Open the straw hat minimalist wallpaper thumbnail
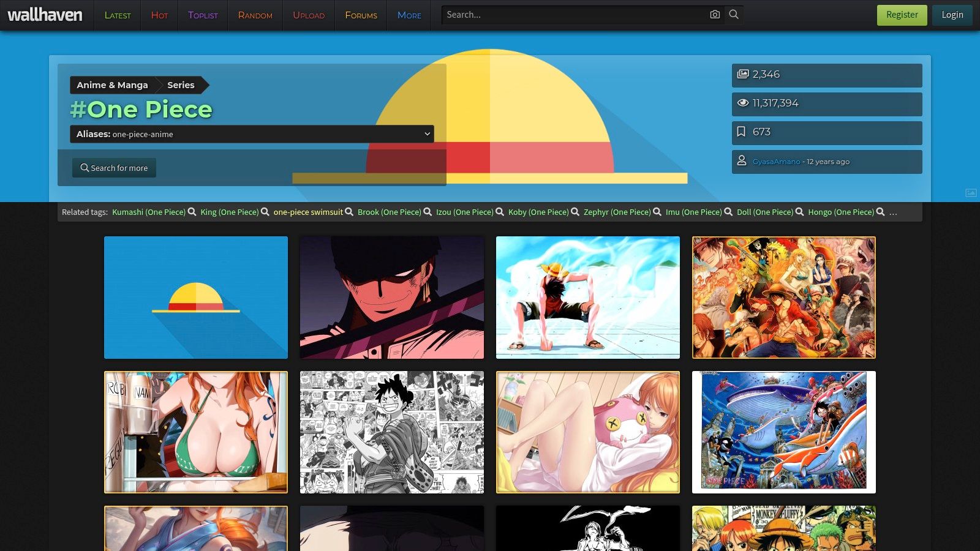The height and width of the screenshot is (551, 980). (196, 298)
